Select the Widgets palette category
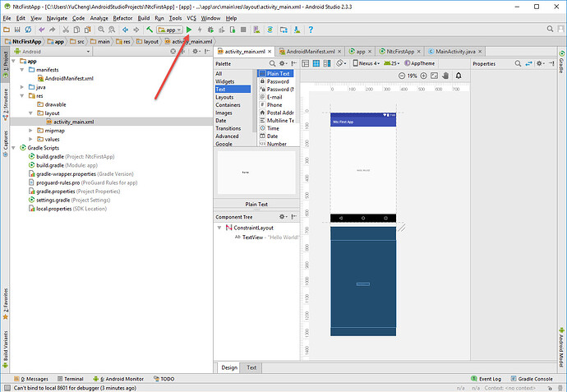 pos(225,81)
